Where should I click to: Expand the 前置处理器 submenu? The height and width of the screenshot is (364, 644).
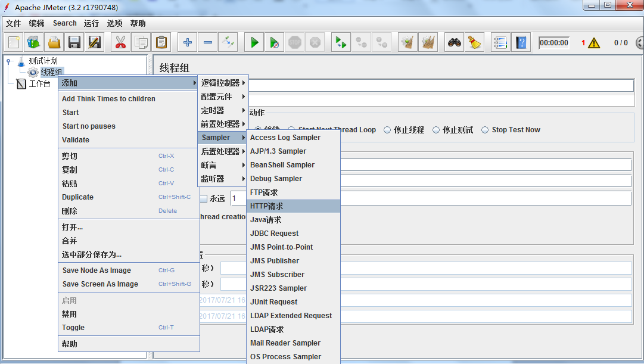pyautogui.click(x=222, y=124)
